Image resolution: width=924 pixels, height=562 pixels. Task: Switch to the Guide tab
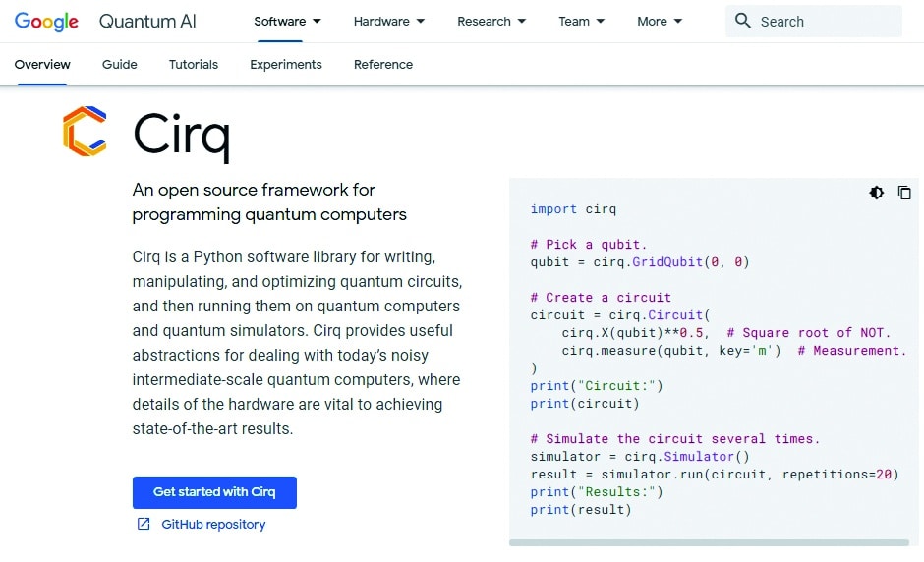120,64
